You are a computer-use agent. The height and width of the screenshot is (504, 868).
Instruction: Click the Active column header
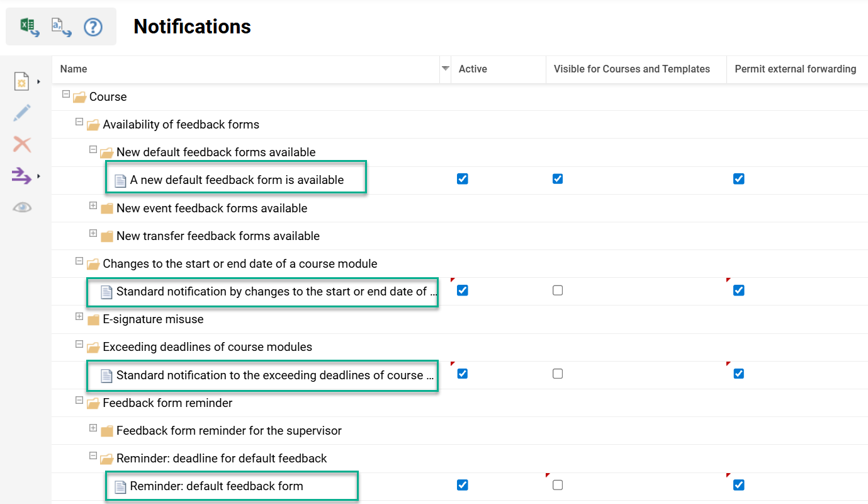click(x=473, y=69)
